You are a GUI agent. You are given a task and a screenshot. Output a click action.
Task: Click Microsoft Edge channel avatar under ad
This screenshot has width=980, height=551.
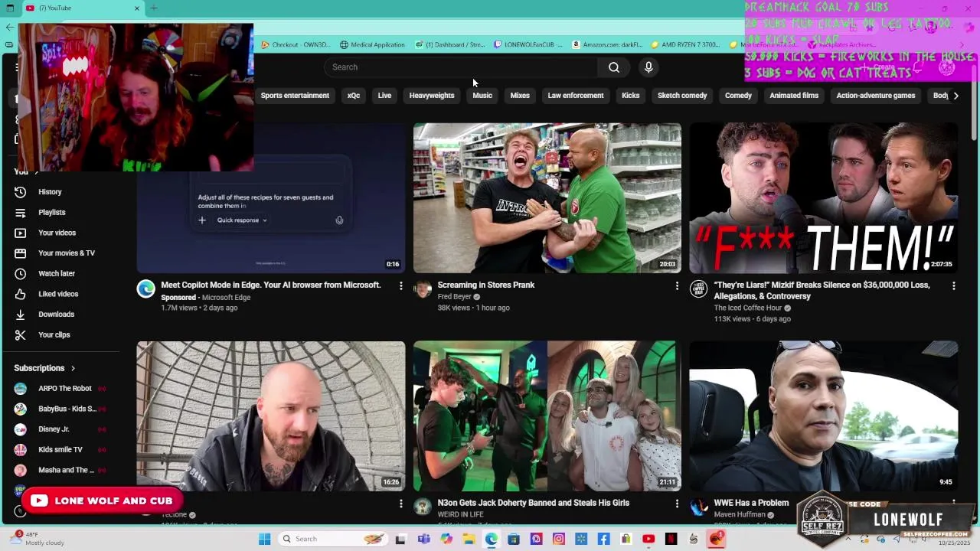pyautogui.click(x=145, y=289)
